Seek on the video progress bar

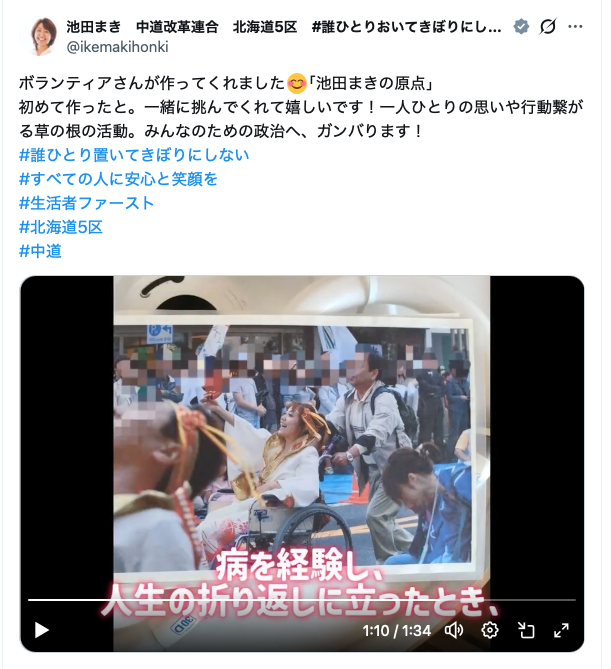click(302, 600)
